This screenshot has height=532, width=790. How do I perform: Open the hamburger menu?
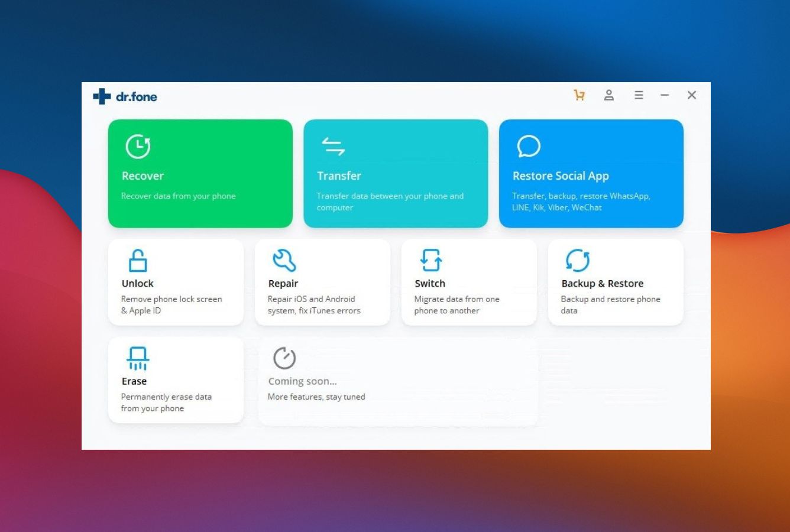pos(639,95)
